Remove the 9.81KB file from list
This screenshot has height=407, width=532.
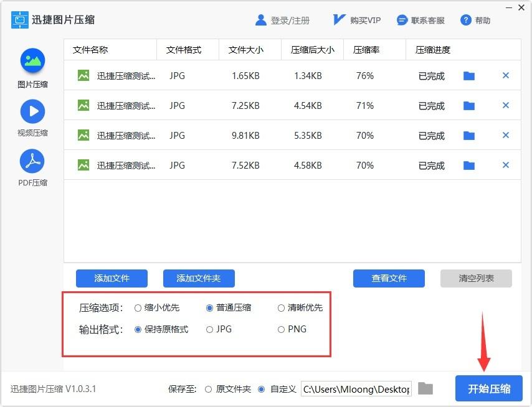506,135
